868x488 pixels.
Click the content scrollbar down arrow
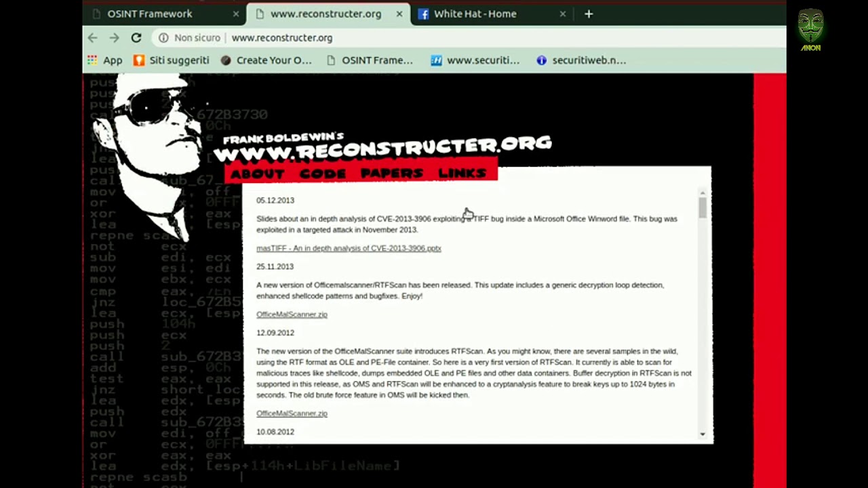point(703,434)
